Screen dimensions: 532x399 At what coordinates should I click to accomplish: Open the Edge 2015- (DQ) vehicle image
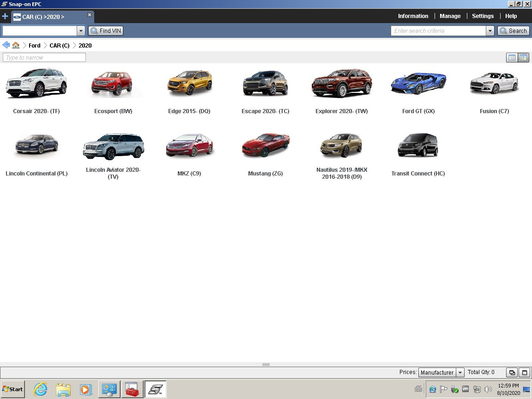click(189, 83)
